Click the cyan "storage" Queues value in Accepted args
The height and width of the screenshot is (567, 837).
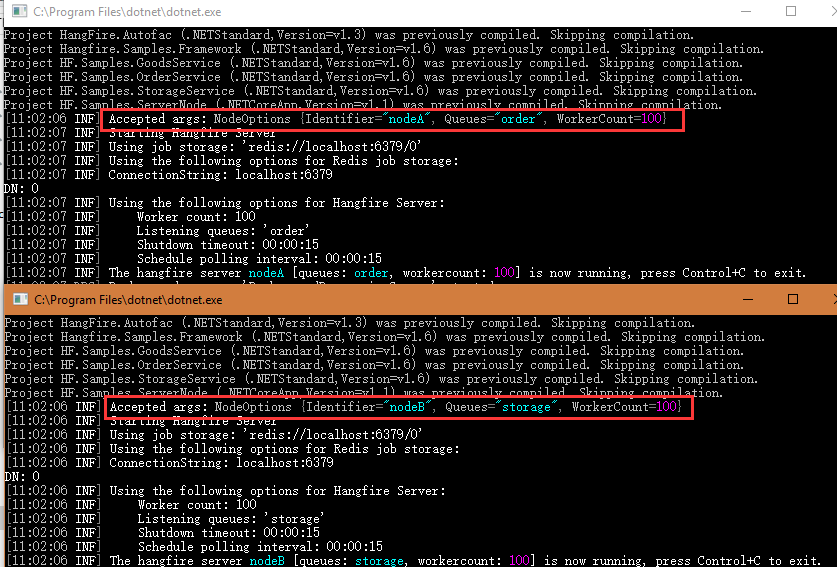[526, 406]
